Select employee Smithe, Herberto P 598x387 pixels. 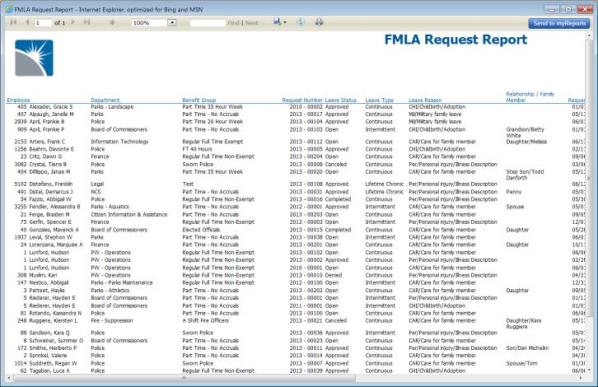point(53,348)
